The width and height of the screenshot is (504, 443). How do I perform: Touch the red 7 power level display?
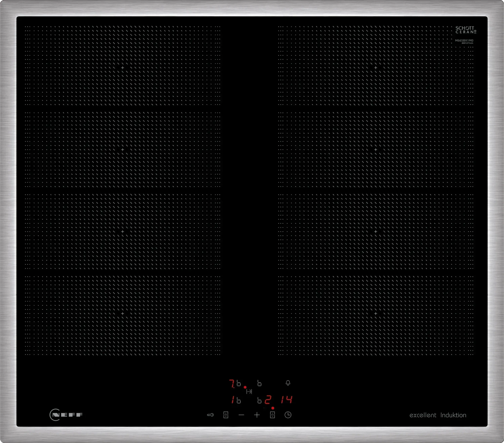232,384
